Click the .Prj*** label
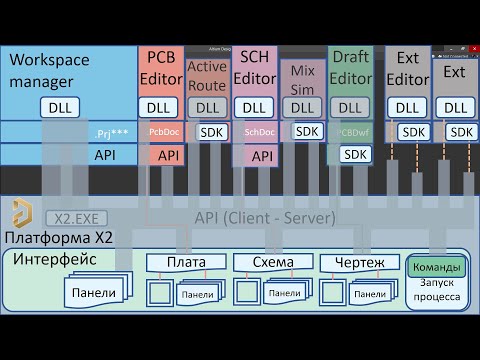 pos(111,134)
